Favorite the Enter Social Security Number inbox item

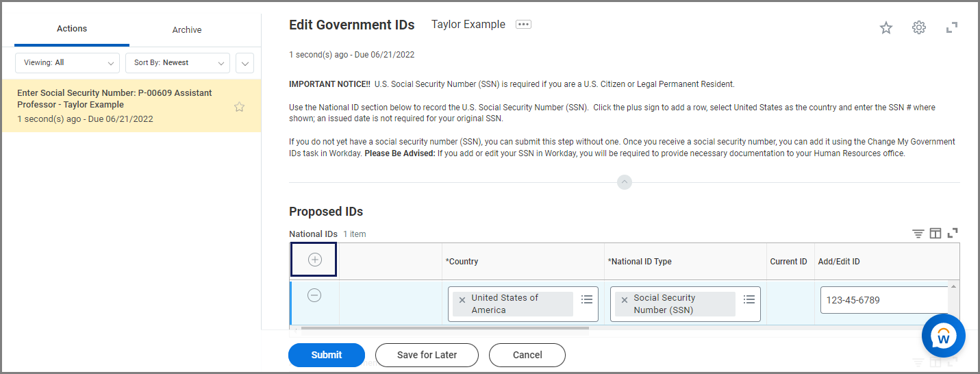point(239,107)
